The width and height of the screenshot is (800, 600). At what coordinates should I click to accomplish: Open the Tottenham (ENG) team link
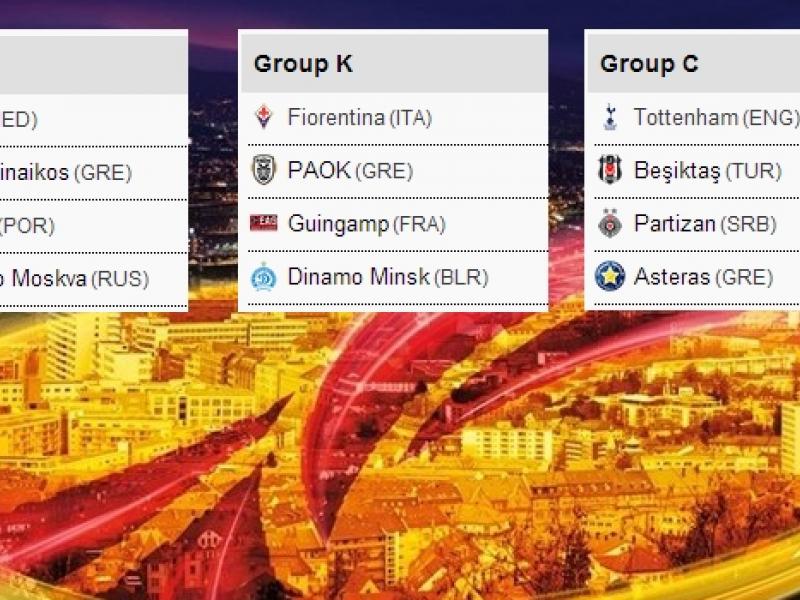tap(716, 118)
